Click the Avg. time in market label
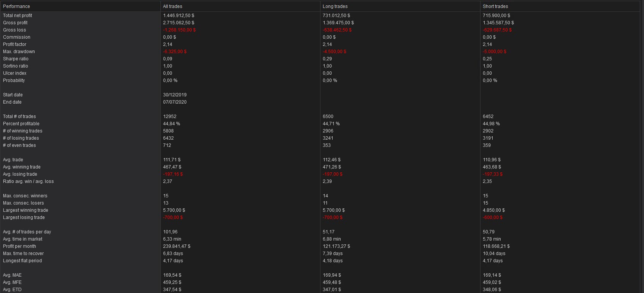 click(x=23, y=239)
